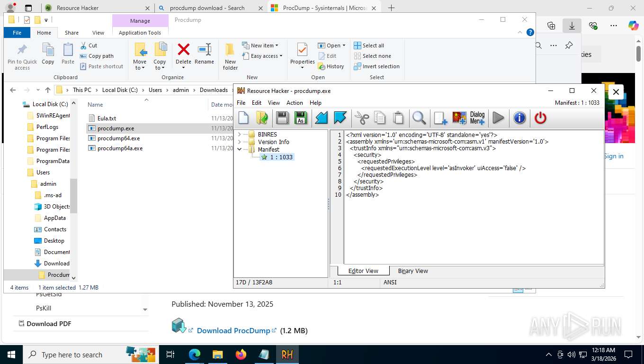
Task: Click Dialog Menu add toolbar icon
Action: tap(477, 118)
